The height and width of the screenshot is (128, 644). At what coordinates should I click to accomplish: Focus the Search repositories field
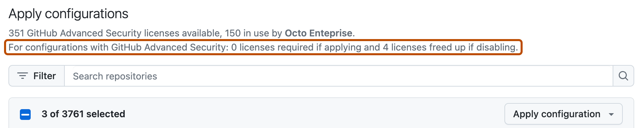click(339, 76)
